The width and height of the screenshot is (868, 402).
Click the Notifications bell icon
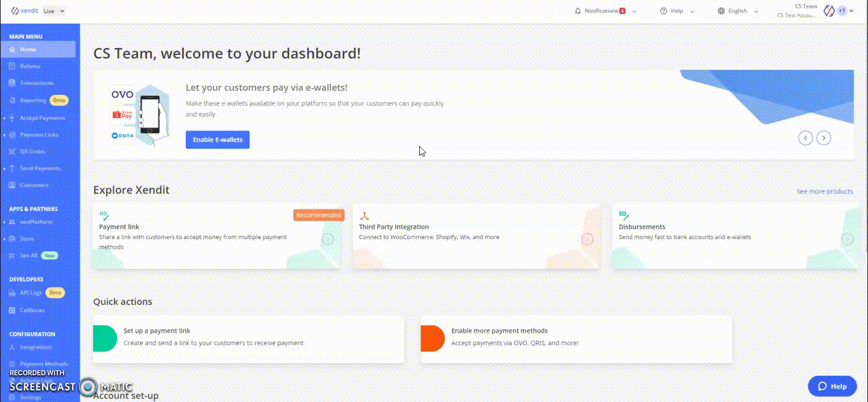pos(578,11)
